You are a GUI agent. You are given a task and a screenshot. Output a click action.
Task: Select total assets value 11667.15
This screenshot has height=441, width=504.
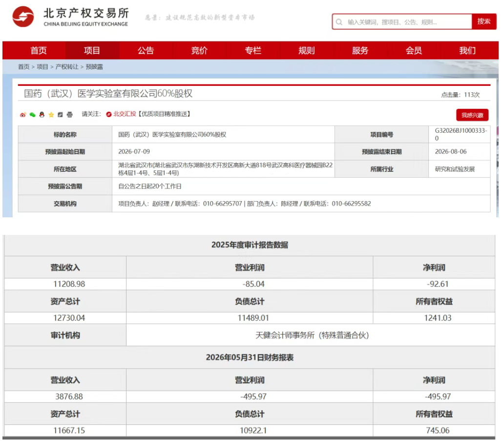pyautogui.click(x=69, y=430)
